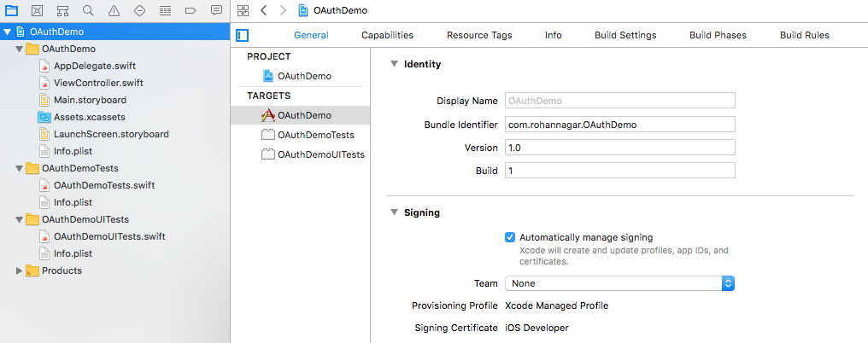Click the Build number field
868x343 pixels.
click(620, 171)
